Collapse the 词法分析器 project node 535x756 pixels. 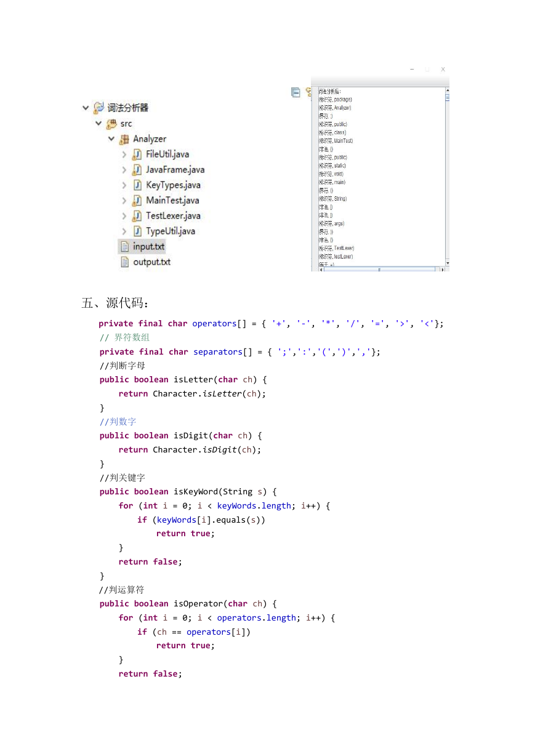coord(86,108)
